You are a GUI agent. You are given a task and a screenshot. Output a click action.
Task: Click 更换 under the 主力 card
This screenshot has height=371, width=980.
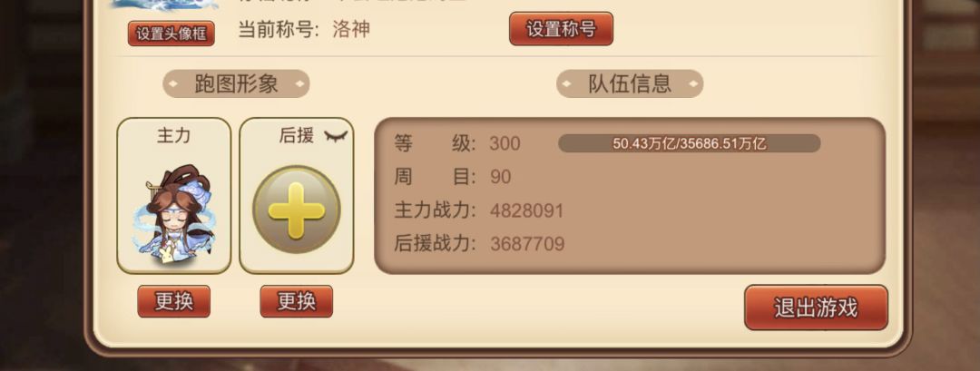(x=173, y=302)
